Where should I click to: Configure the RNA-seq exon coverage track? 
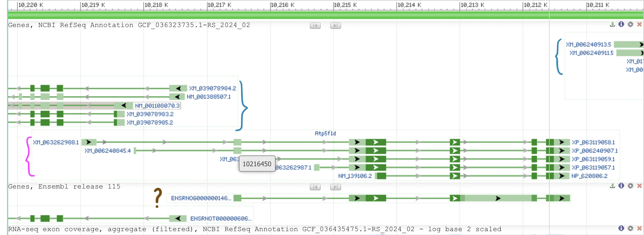coord(630,228)
